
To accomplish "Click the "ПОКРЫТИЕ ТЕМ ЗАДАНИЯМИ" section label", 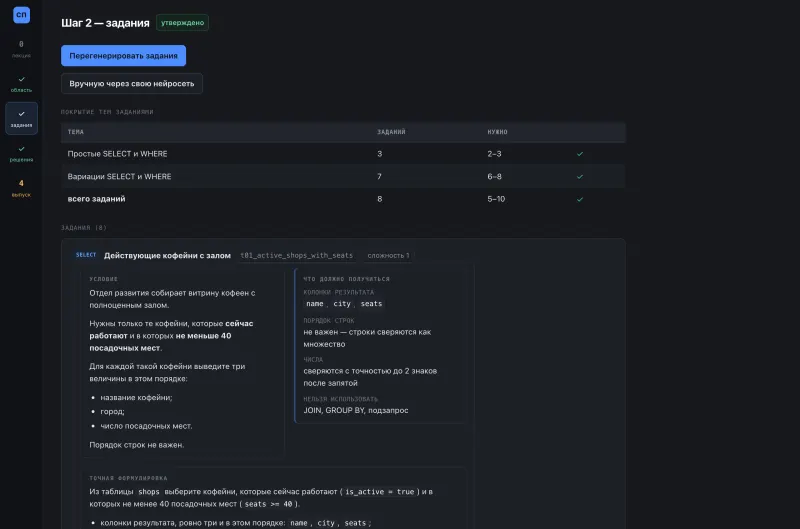I will [x=107, y=112].
